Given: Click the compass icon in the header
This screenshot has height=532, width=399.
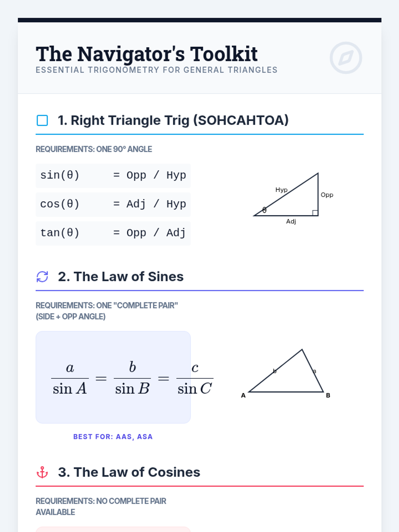Looking at the screenshot, I should tap(346, 58).
